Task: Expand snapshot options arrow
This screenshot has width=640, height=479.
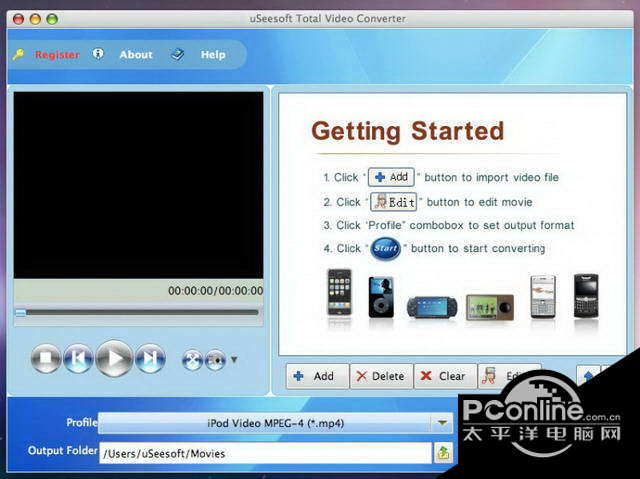Action: [234, 359]
